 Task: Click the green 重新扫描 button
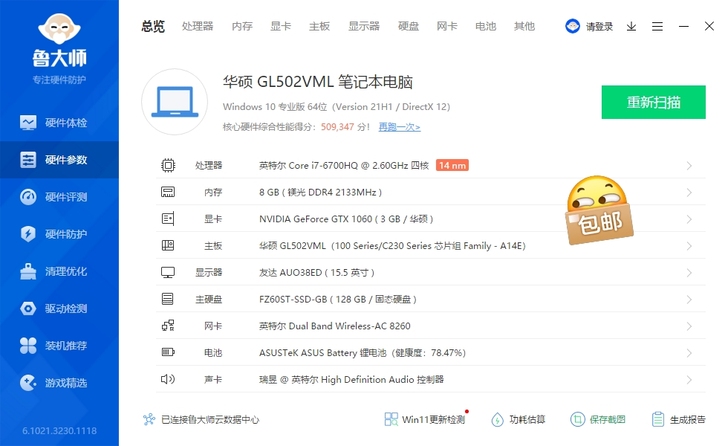click(x=653, y=102)
